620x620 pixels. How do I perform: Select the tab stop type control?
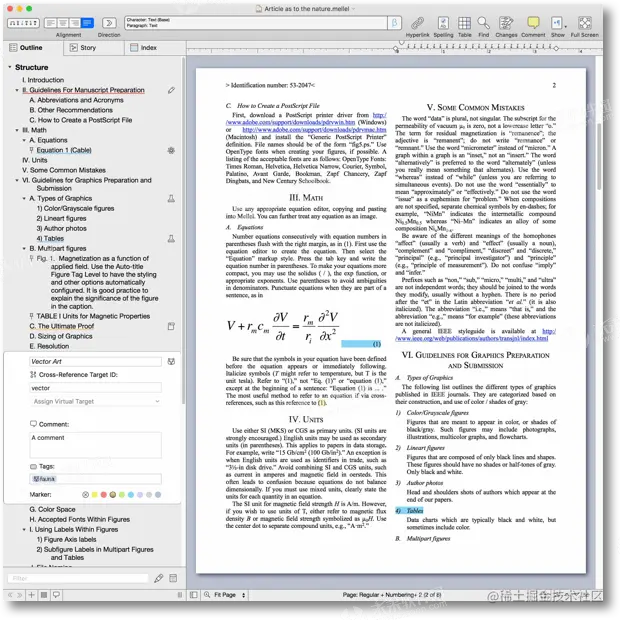coord(23,23)
